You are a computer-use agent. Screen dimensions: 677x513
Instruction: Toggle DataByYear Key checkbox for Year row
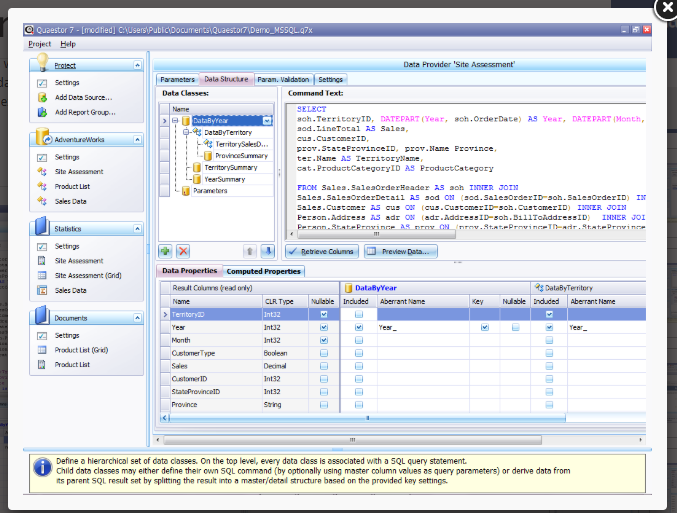(484, 327)
